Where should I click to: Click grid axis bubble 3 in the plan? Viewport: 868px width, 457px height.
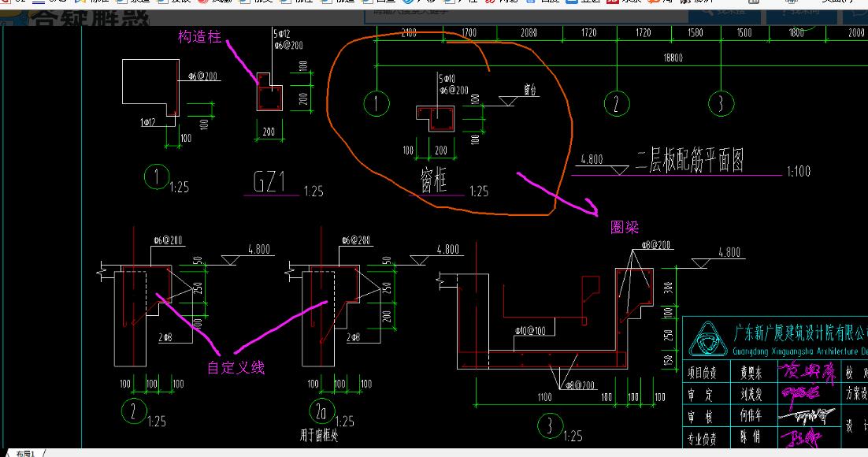tap(721, 103)
